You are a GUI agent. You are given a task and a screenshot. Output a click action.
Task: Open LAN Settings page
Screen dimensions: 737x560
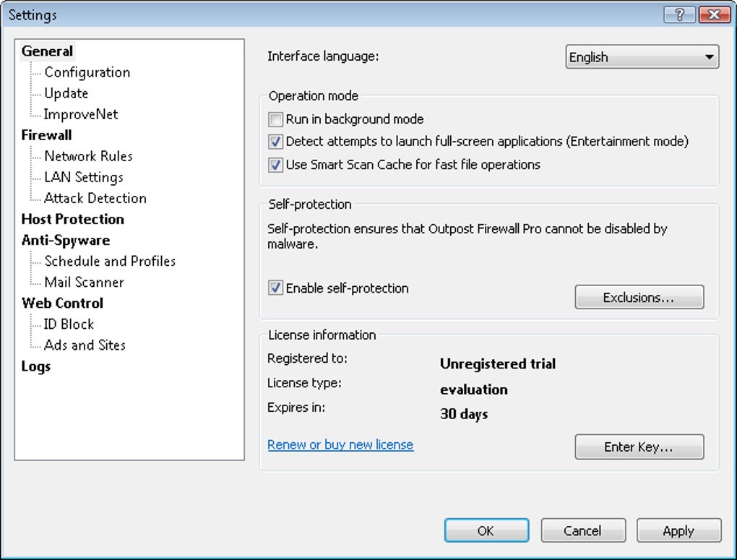83,177
